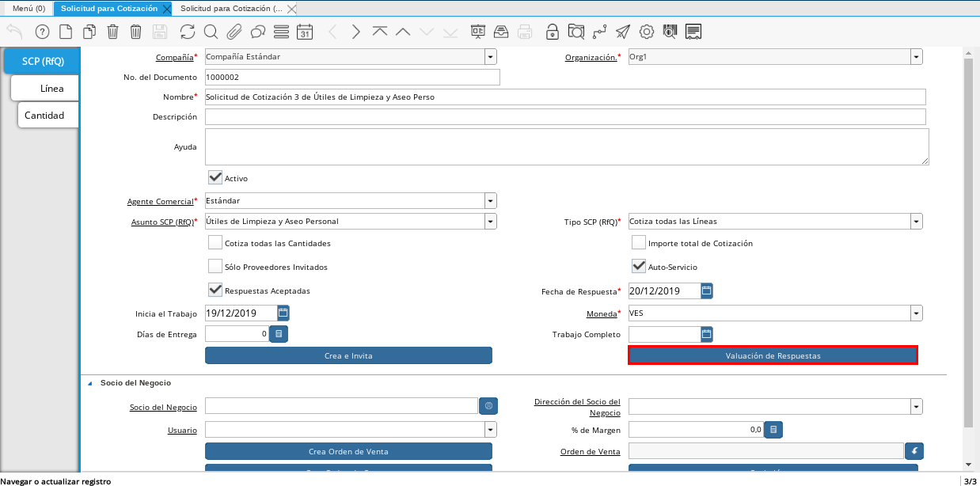Toggle the Auto-Servicio checkbox
The image size is (980, 486).
click(639, 267)
